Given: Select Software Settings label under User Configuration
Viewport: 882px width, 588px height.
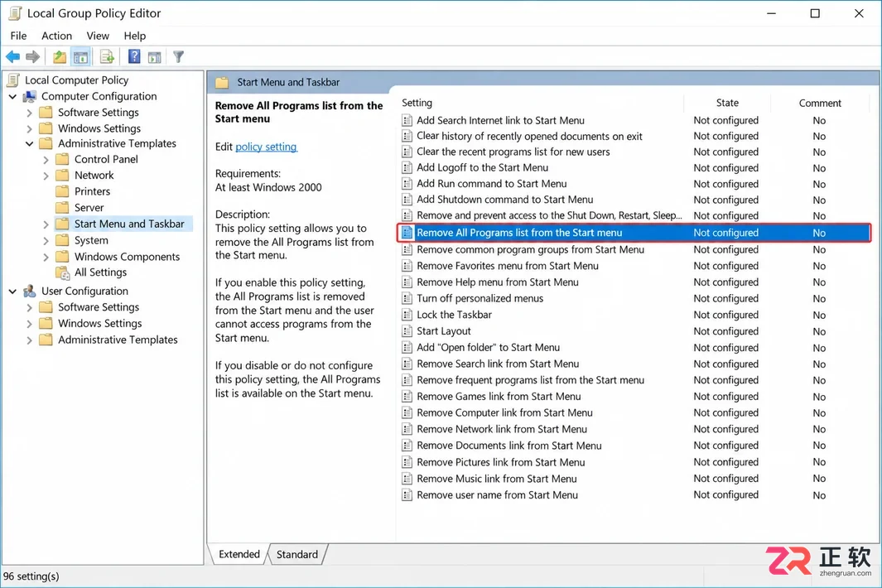Looking at the screenshot, I should point(99,307).
